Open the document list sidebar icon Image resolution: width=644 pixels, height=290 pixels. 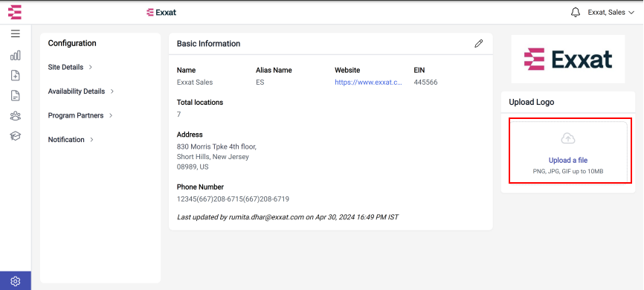[15, 96]
